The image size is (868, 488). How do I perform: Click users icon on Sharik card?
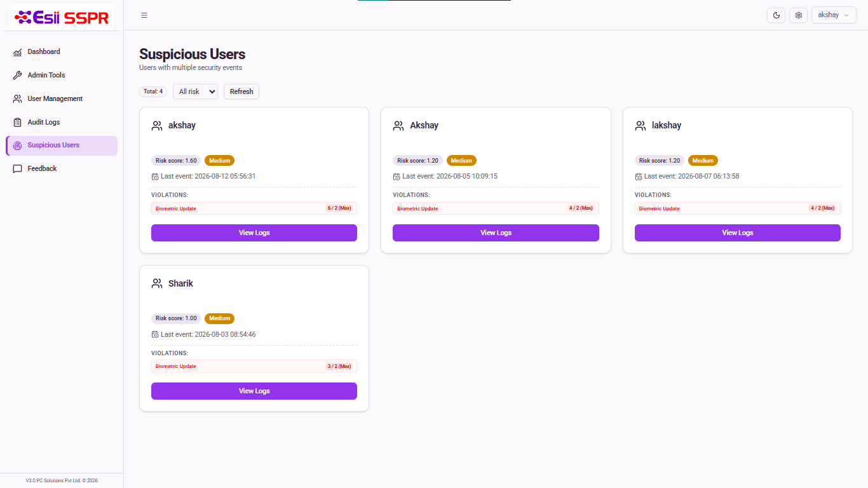tap(157, 284)
